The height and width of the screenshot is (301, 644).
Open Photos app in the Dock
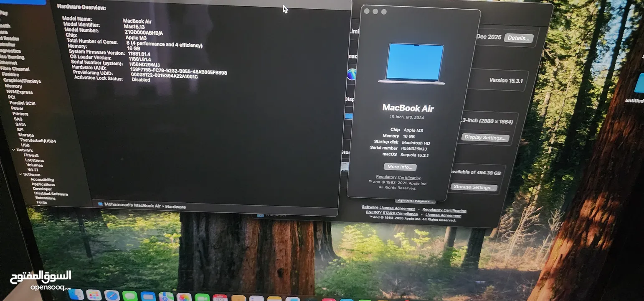pos(184,298)
